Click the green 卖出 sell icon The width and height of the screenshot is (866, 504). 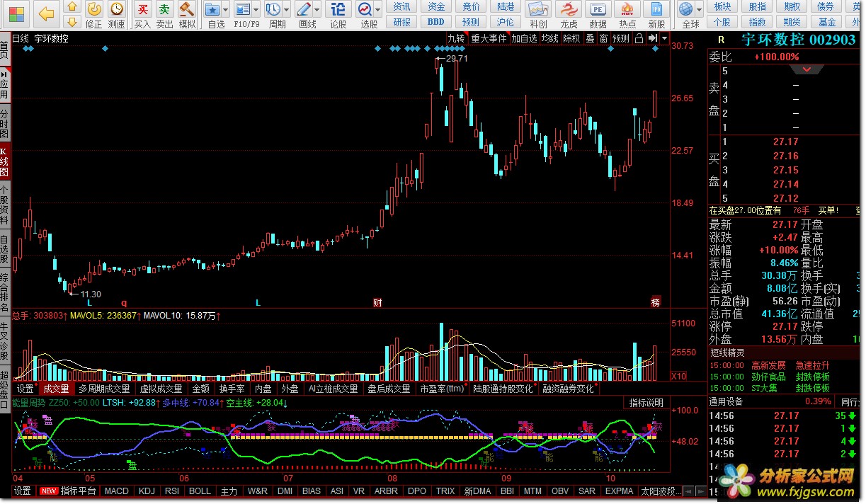click(164, 9)
